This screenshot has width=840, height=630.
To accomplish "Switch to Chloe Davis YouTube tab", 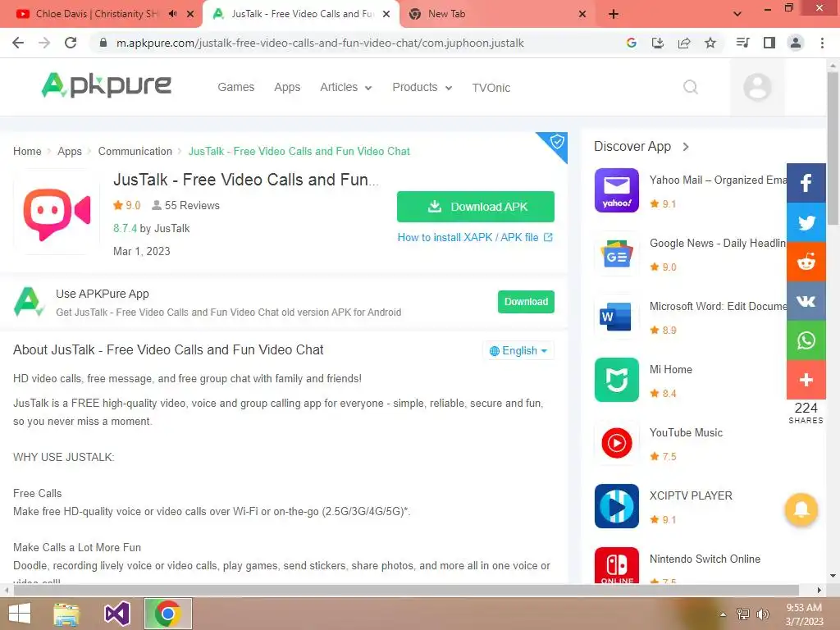I will pyautogui.click(x=97, y=14).
